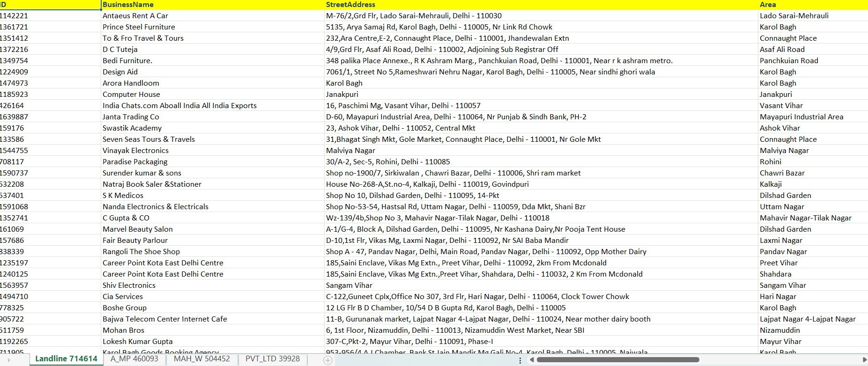Select address cell 12 LG Flr B D Chamber
The height and width of the screenshot is (366, 868).
coord(541,307)
